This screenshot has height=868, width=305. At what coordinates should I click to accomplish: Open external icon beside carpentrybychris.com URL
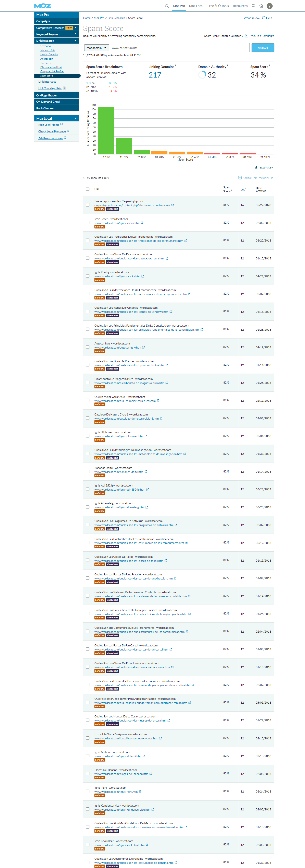coord(172,205)
